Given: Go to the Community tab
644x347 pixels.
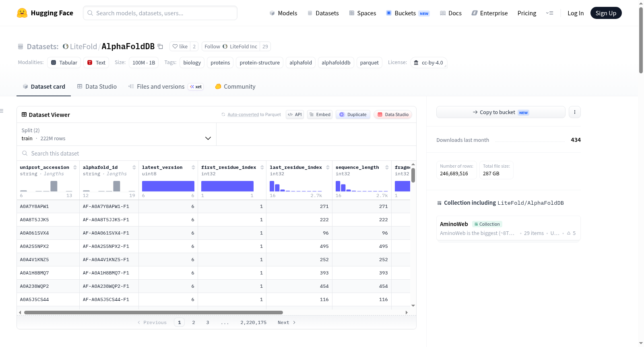Looking at the screenshot, I should coord(235,87).
